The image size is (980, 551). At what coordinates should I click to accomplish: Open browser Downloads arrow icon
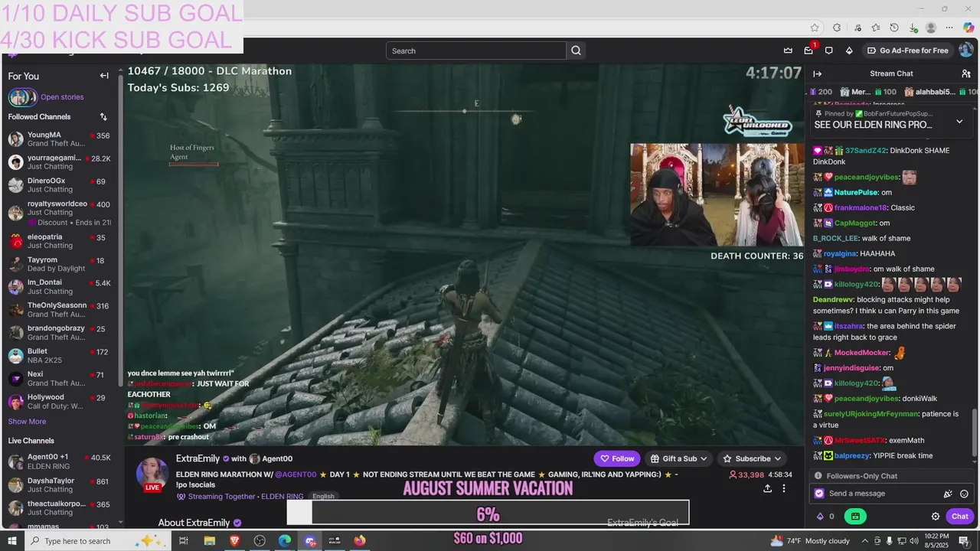[912, 28]
